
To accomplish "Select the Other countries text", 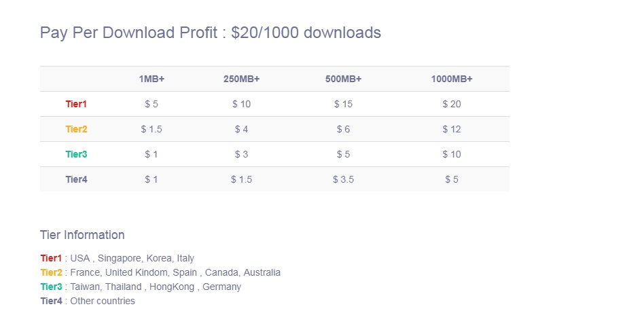I will (103, 301).
